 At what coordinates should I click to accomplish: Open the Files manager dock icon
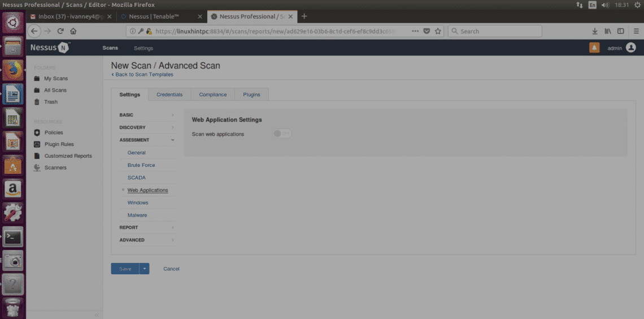(x=13, y=46)
